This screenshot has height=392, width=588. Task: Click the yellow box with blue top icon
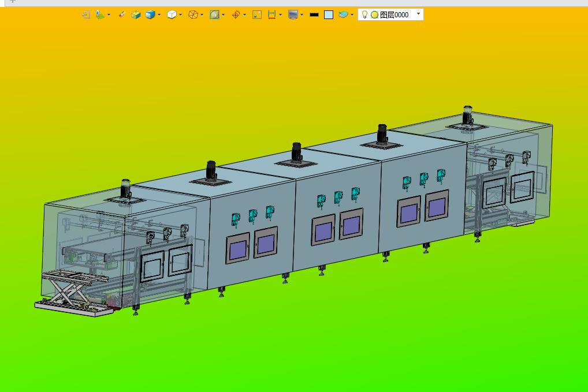[x=136, y=14]
